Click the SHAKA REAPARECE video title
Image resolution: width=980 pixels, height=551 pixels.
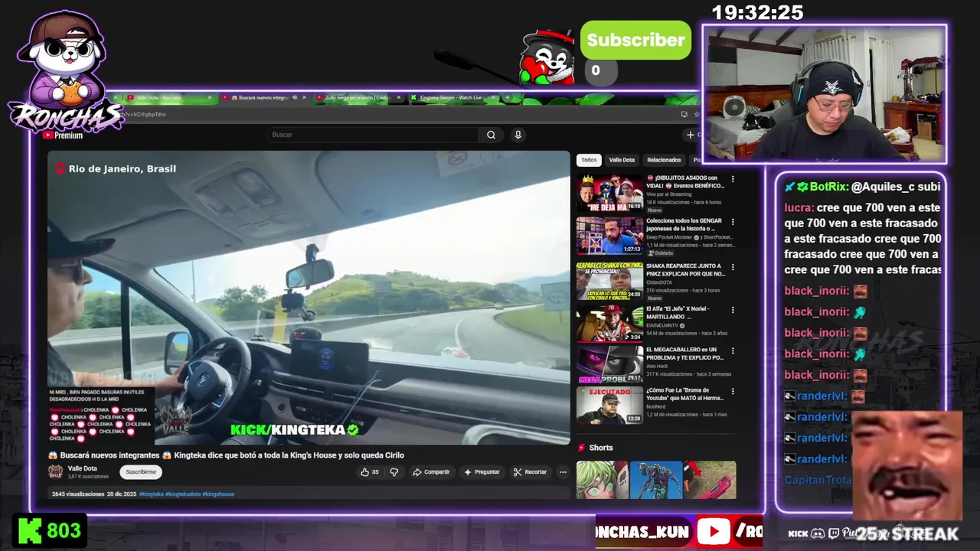pos(685,269)
